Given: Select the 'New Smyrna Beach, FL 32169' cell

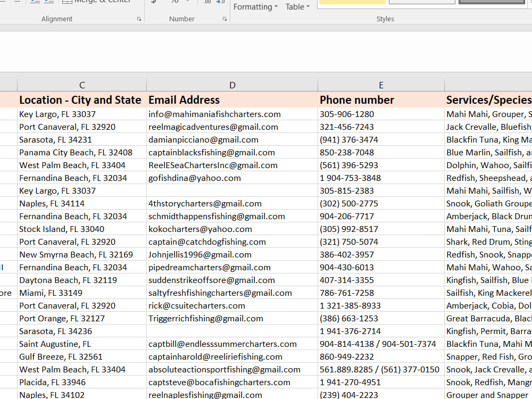Looking at the screenshot, I should pyautogui.click(x=82, y=255).
